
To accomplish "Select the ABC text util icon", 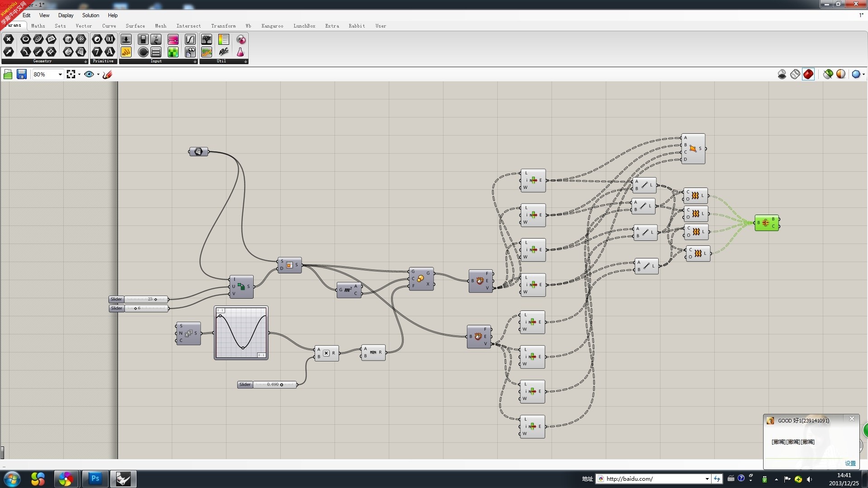I will coord(224,52).
